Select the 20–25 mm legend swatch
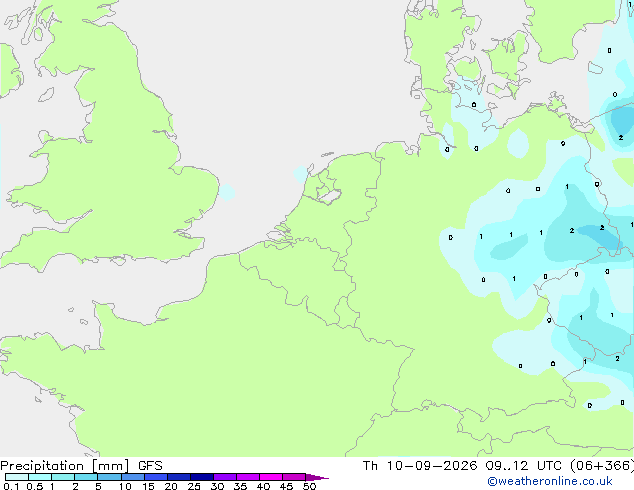This screenshot has width=634, height=490. (179, 477)
